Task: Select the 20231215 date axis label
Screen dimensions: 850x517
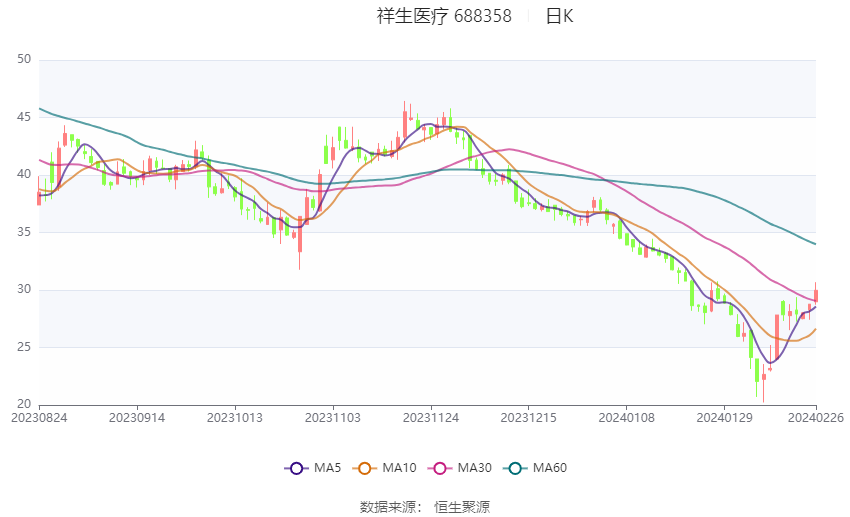Action: point(529,418)
